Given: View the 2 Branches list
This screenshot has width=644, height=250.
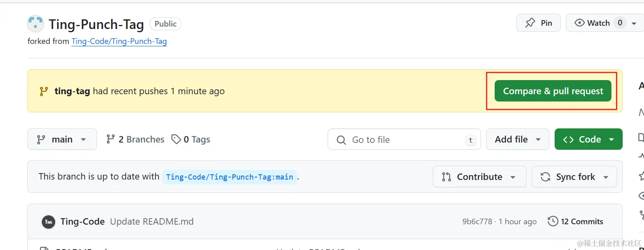Looking at the screenshot, I should (135, 139).
